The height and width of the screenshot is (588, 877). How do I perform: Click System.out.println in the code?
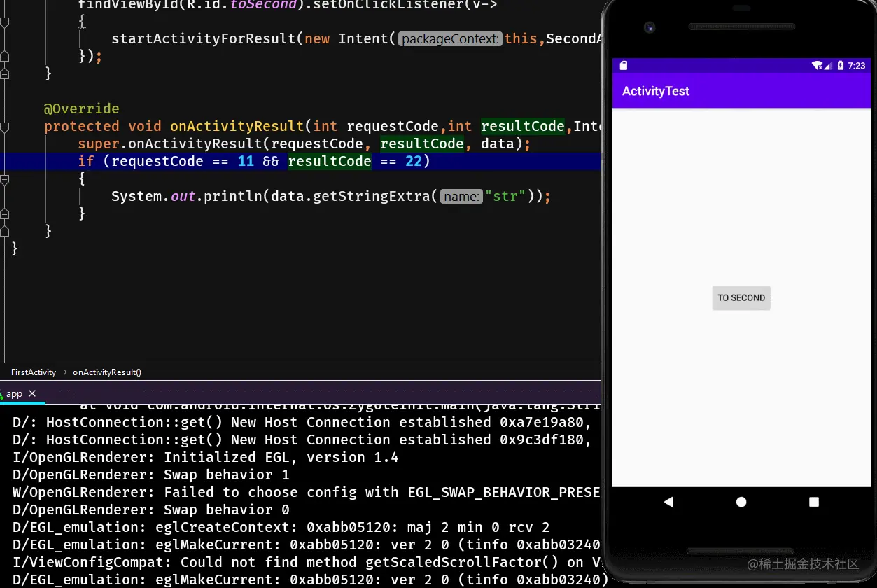[x=187, y=196]
